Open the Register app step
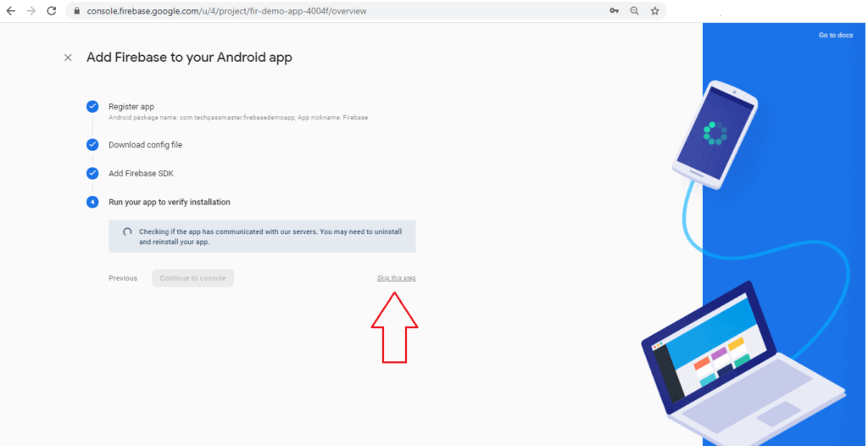This screenshot has width=868, height=446. point(131,106)
